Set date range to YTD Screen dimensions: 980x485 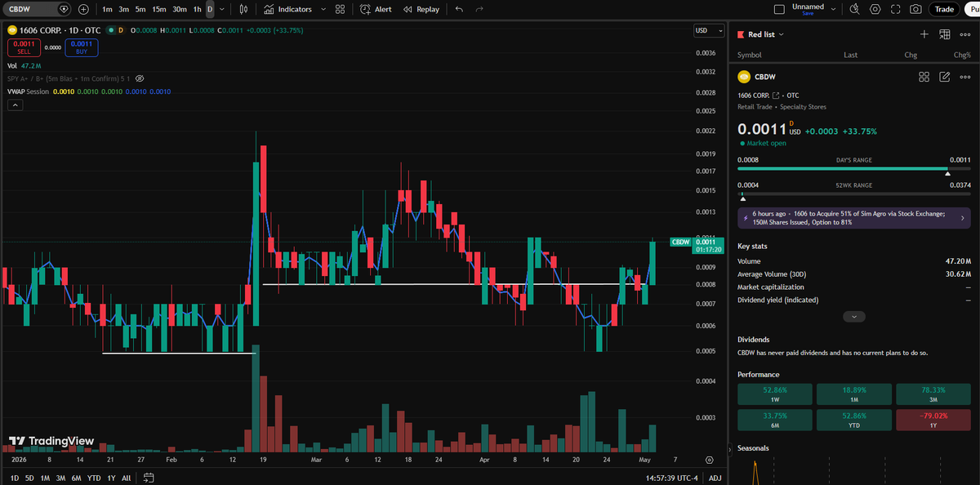click(x=94, y=478)
